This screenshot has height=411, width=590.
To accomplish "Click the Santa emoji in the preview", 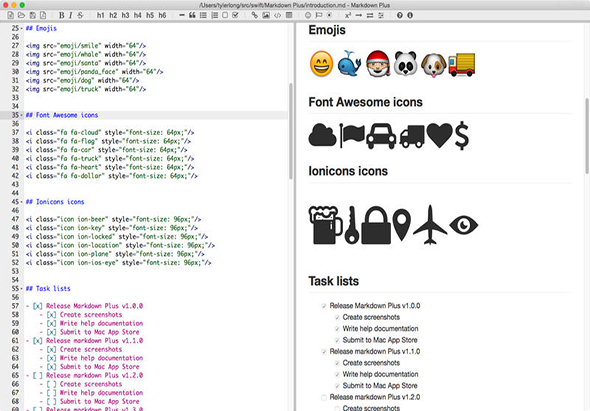I will click(x=377, y=63).
